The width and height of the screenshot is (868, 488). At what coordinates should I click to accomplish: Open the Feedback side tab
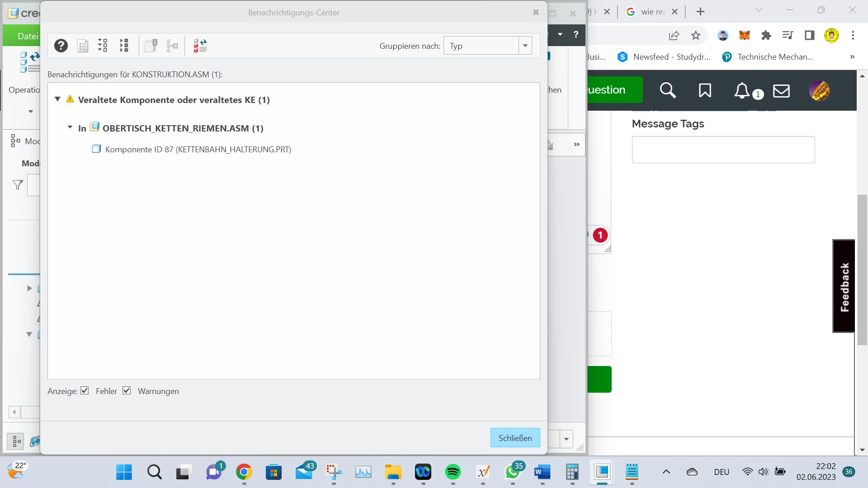[x=844, y=286]
